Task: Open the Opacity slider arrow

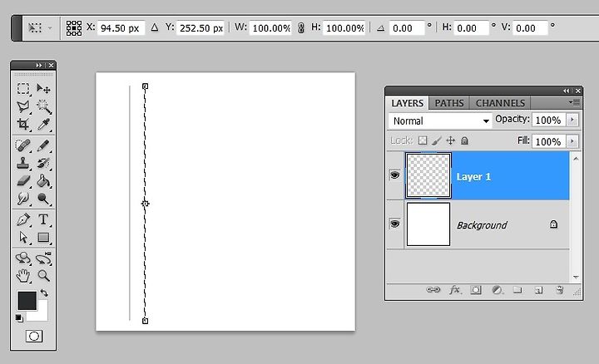Action: [x=572, y=120]
